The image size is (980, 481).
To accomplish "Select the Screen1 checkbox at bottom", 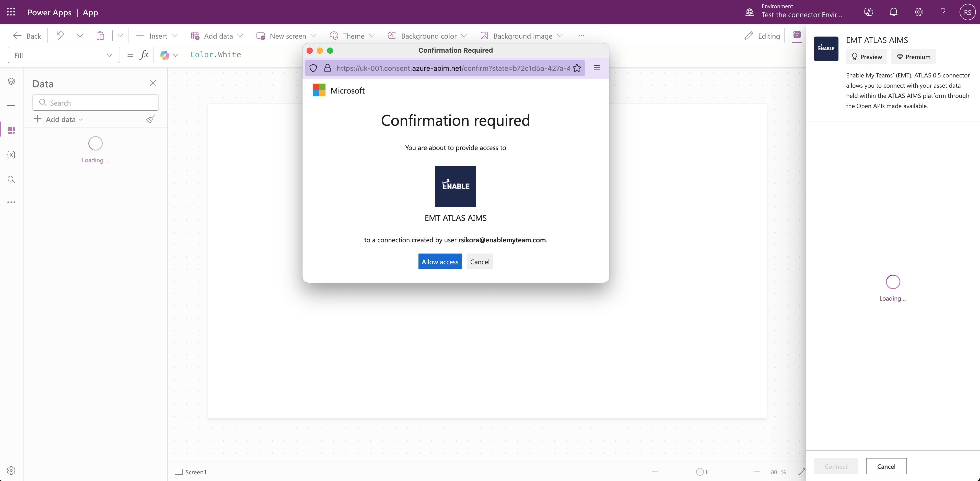I will coord(179,472).
